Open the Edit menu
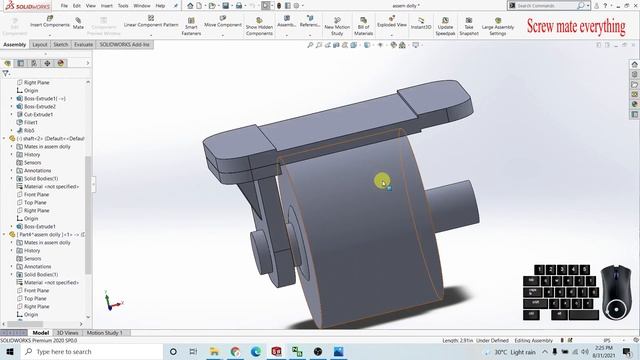Screen dimensions: 640x360 pyautogui.click(x=77, y=6)
